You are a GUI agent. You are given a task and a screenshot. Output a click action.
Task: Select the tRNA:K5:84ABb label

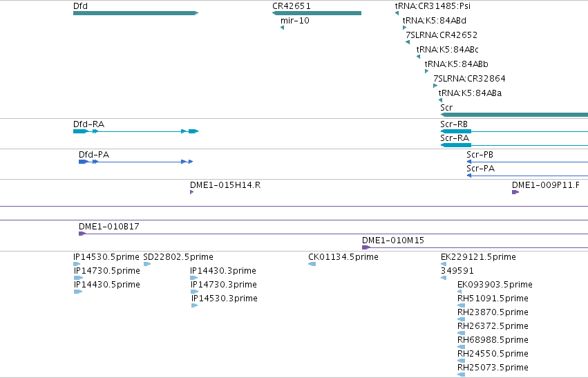(457, 64)
